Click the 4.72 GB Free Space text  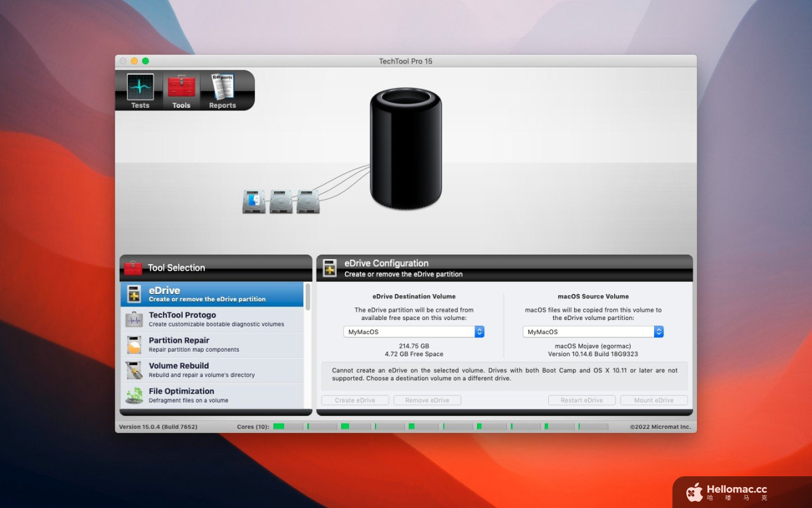(414, 354)
